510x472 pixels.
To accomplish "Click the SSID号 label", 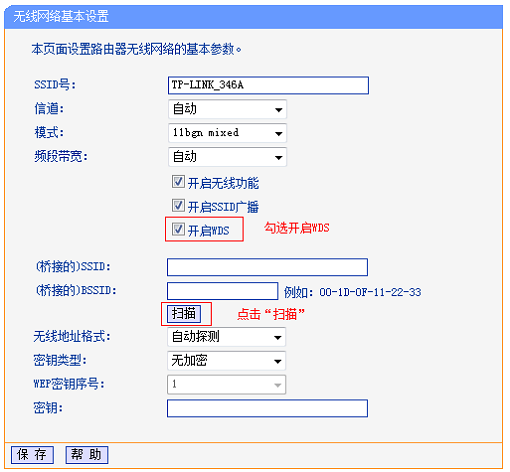I will click(x=55, y=85).
